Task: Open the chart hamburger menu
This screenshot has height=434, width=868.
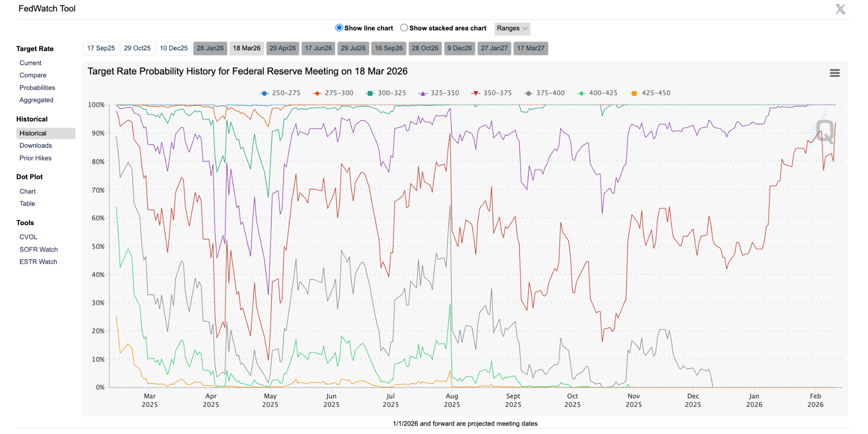Action: pyautogui.click(x=835, y=73)
